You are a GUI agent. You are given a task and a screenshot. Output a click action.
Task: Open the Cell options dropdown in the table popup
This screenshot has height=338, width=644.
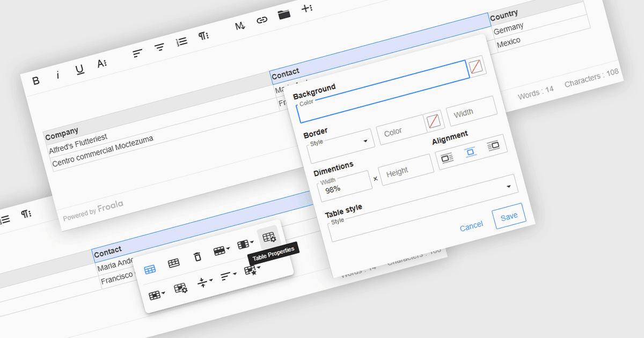(157, 295)
